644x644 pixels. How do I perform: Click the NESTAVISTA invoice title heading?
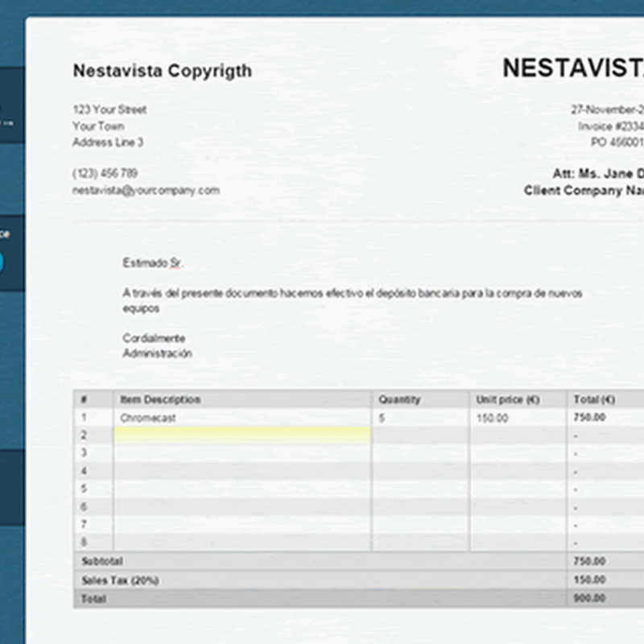point(572,68)
